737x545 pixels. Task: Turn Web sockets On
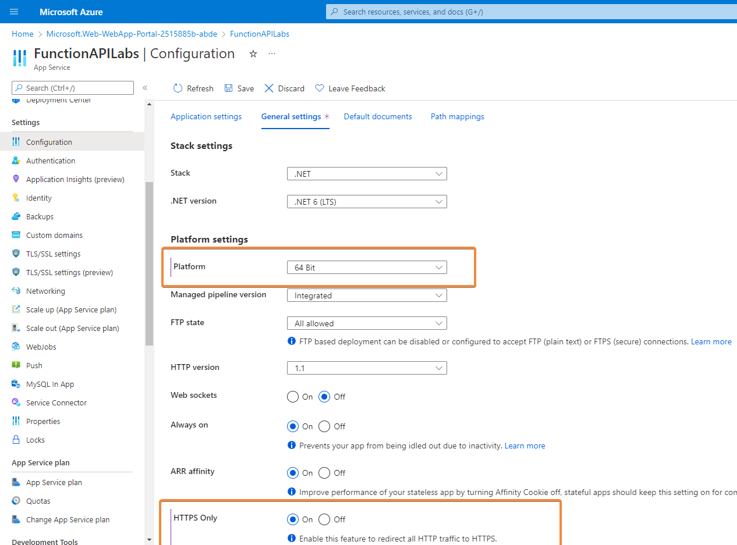[x=293, y=397]
